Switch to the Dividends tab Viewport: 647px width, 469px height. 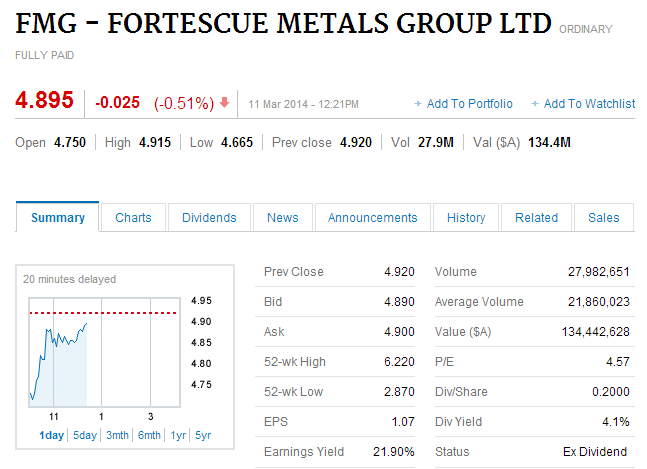coord(209,218)
